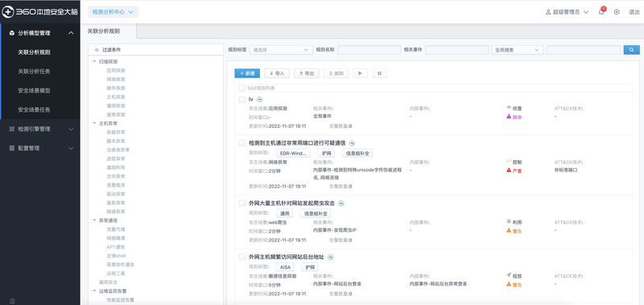Expand the 检测引擎管理 menu chevron
This screenshot has height=305, width=644.
tap(71, 129)
